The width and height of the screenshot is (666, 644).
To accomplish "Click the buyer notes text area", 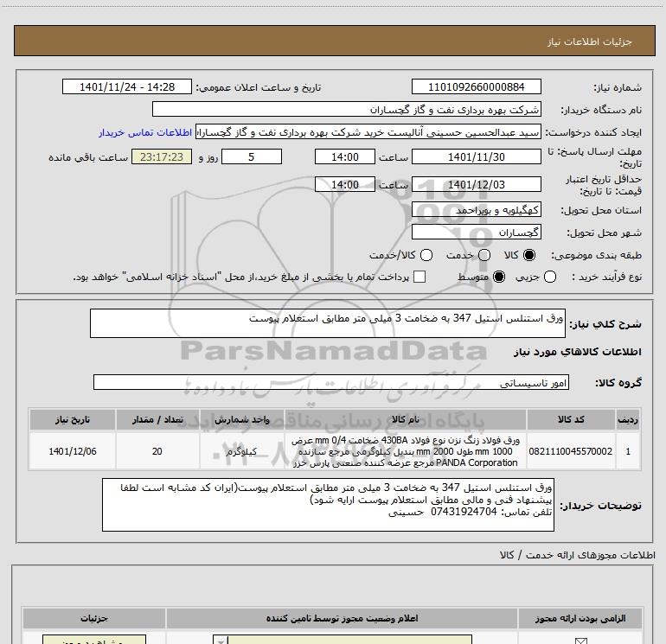I will (x=328, y=504).
